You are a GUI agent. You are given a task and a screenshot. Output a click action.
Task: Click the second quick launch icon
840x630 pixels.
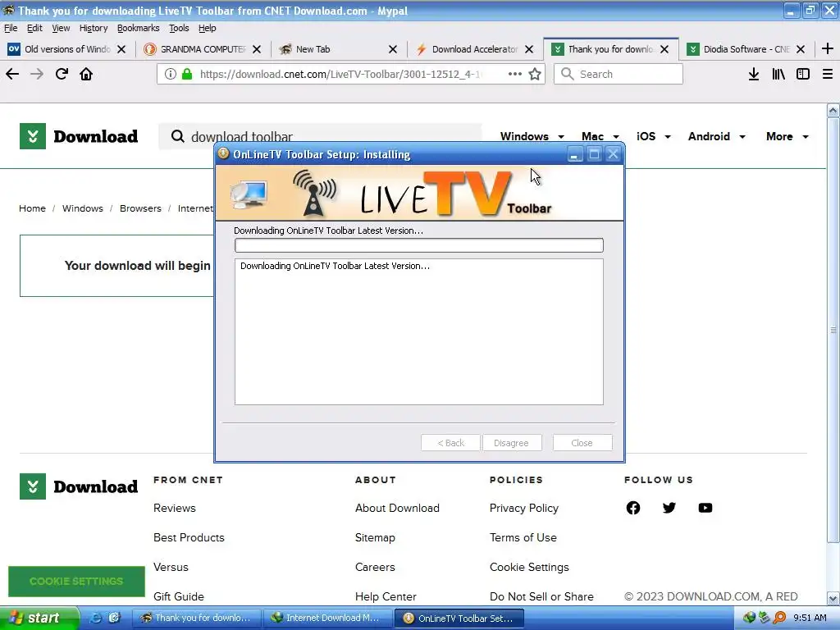click(x=114, y=618)
